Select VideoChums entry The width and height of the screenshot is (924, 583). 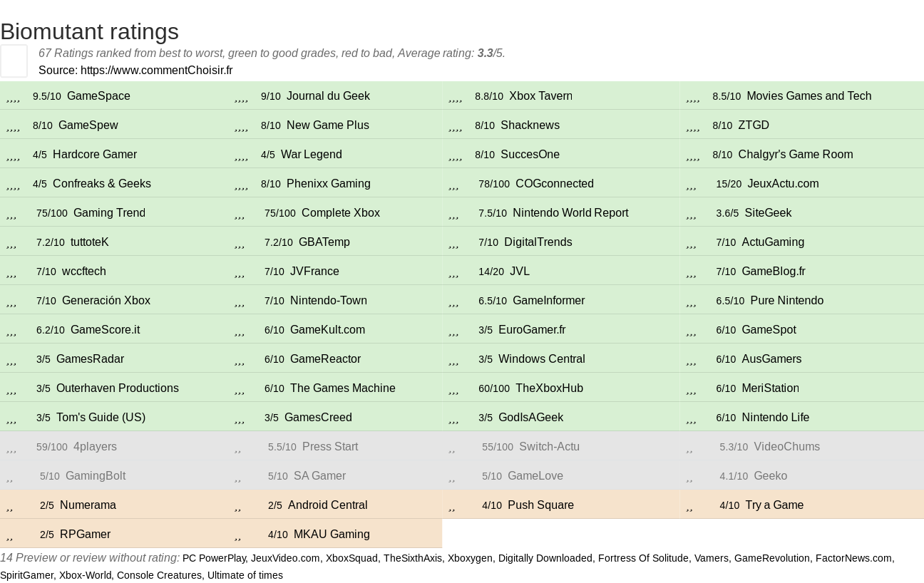786,446
